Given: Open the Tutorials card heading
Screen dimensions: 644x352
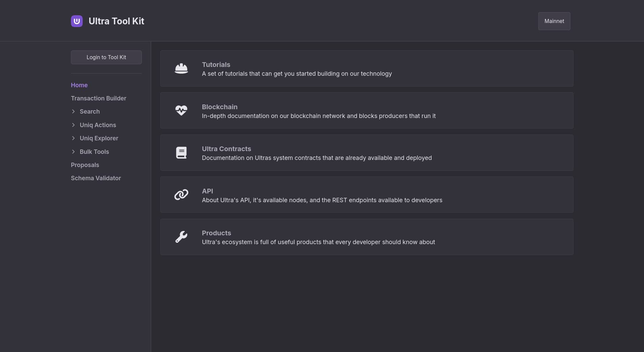Looking at the screenshot, I should (x=216, y=65).
